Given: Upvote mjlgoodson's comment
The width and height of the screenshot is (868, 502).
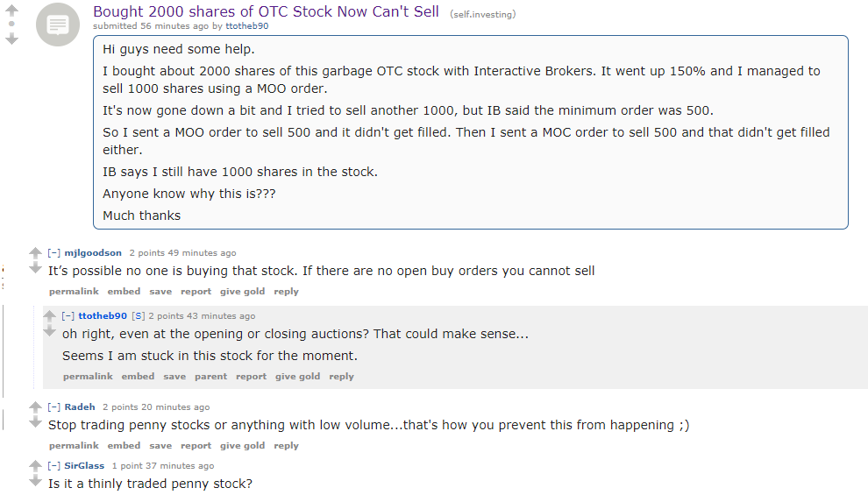Looking at the screenshot, I should point(35,252).
